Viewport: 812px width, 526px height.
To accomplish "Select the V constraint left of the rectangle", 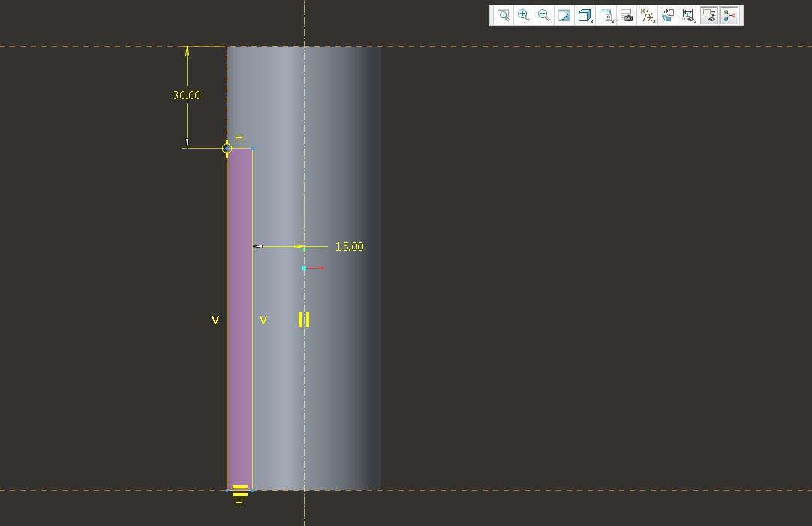I will [215, 320].
